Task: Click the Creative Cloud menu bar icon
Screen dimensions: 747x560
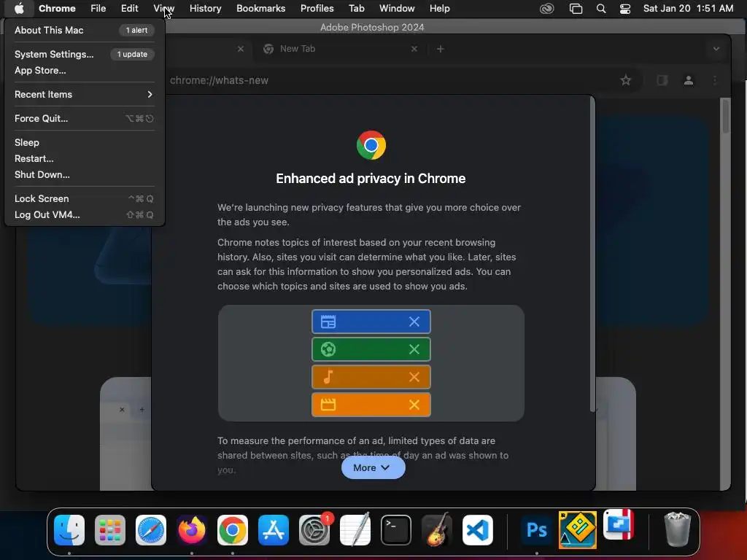Action: point(547,8)
